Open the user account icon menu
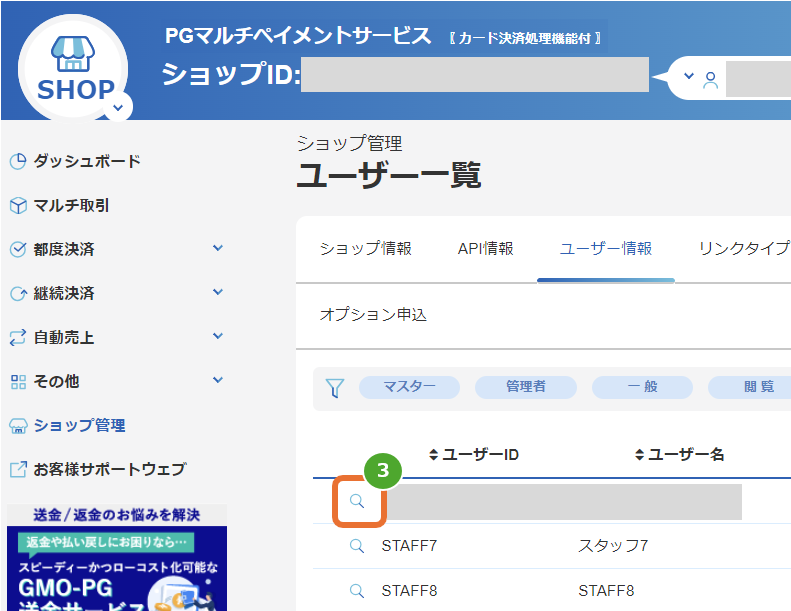 tap(710, 80)
